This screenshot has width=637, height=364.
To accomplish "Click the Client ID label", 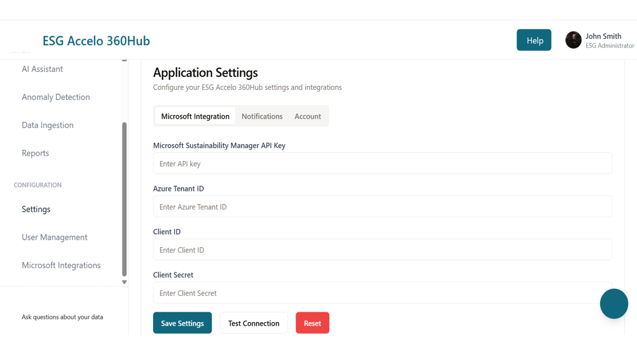I will tap(167, 232).
